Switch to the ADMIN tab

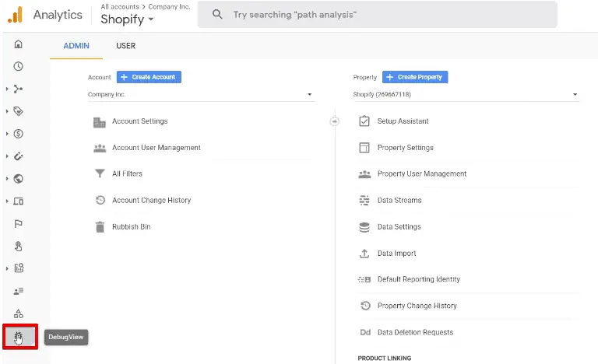pyautogui.click(x=76, y=46)
